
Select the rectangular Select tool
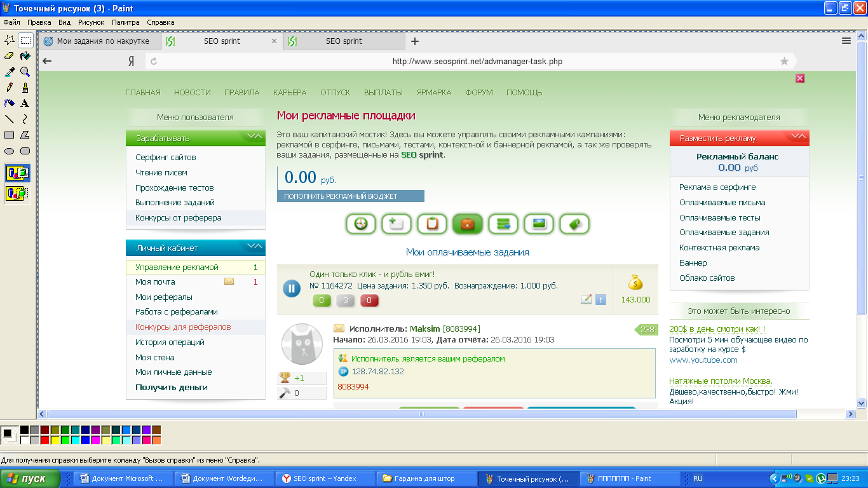coord(25,40)
